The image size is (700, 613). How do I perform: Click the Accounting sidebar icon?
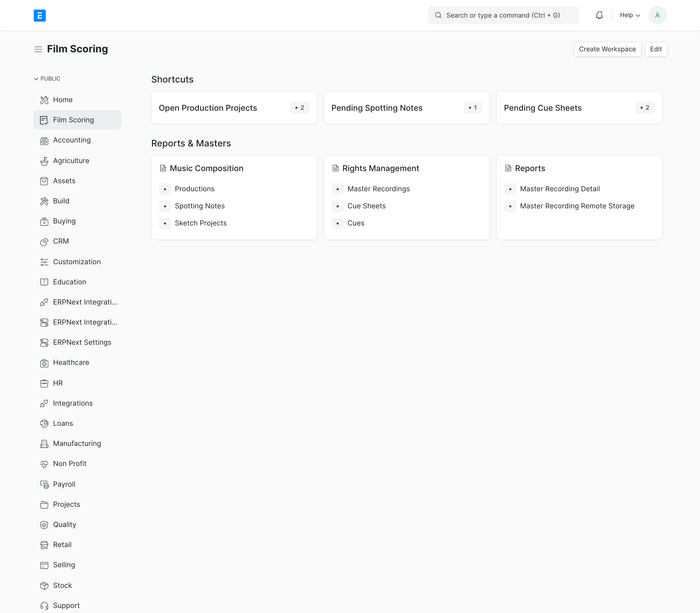pyautogui.click(x=44, y=141)
